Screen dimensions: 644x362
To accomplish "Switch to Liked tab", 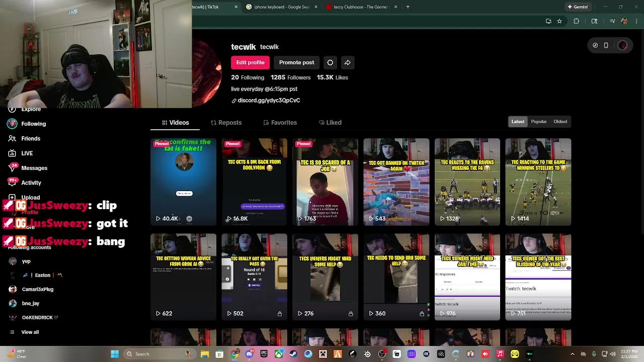I will tap(330, 123).
